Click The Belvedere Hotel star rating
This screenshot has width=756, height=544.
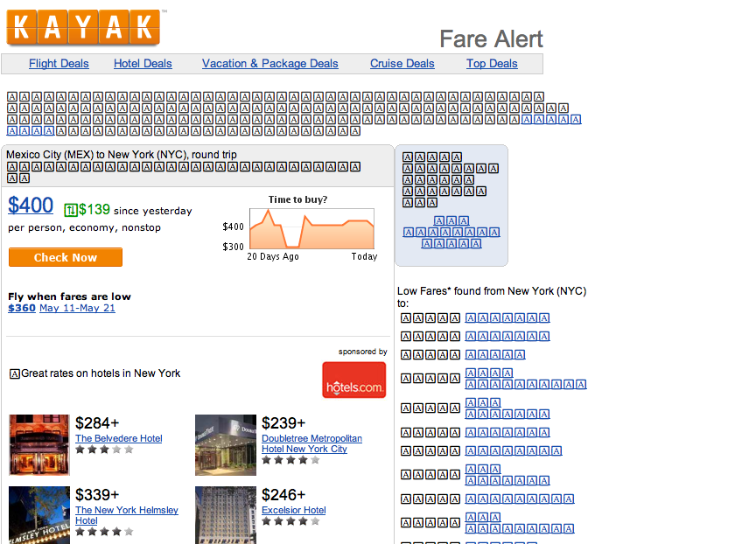104,450
